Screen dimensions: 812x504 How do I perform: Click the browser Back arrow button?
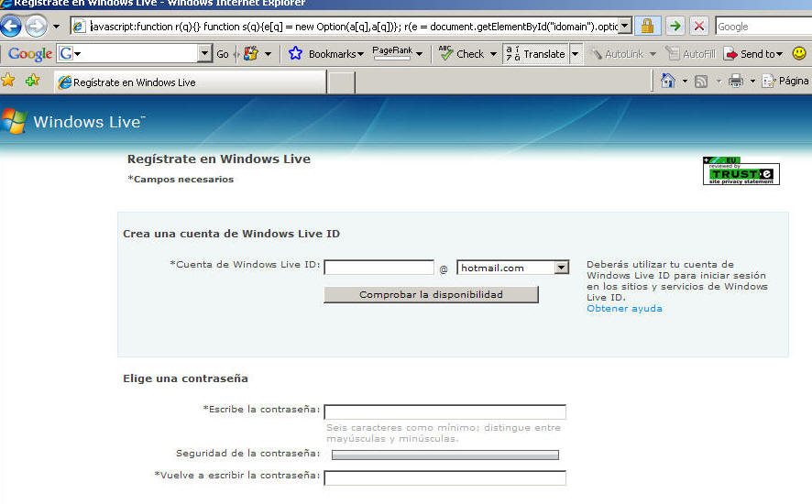tap(11, 27)
